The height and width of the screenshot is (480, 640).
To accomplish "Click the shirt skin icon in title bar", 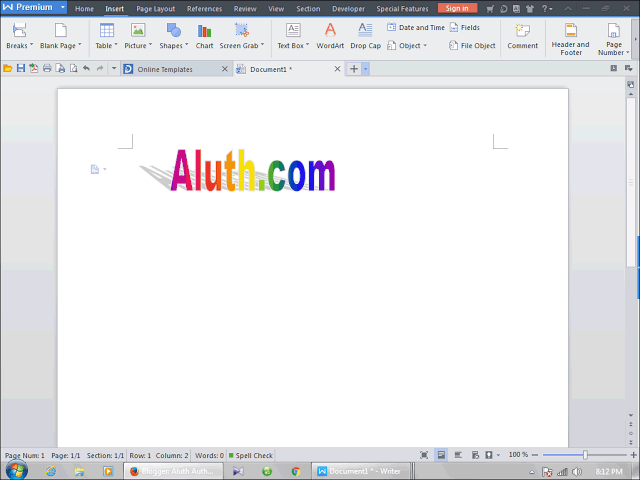I will point(530,9).
